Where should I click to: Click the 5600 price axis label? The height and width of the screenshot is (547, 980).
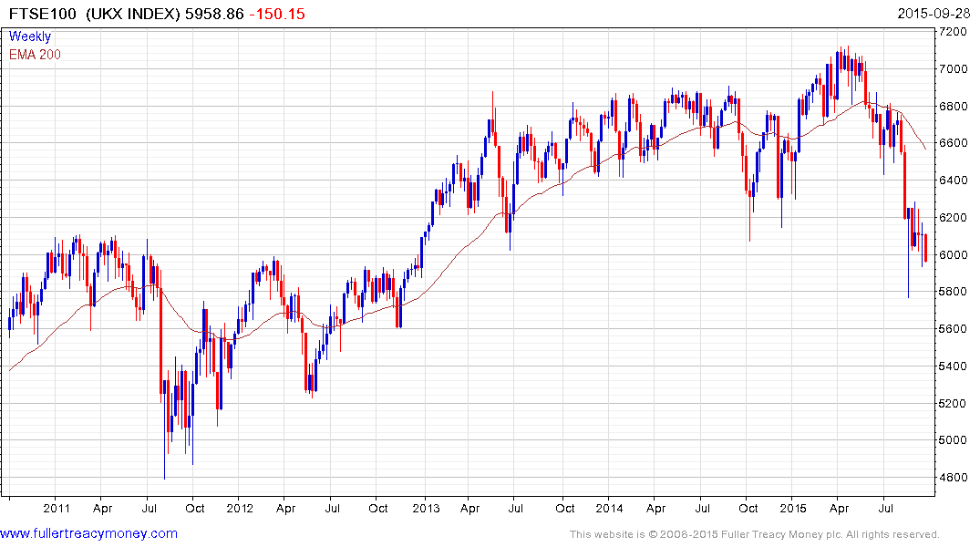pos(954,329)
